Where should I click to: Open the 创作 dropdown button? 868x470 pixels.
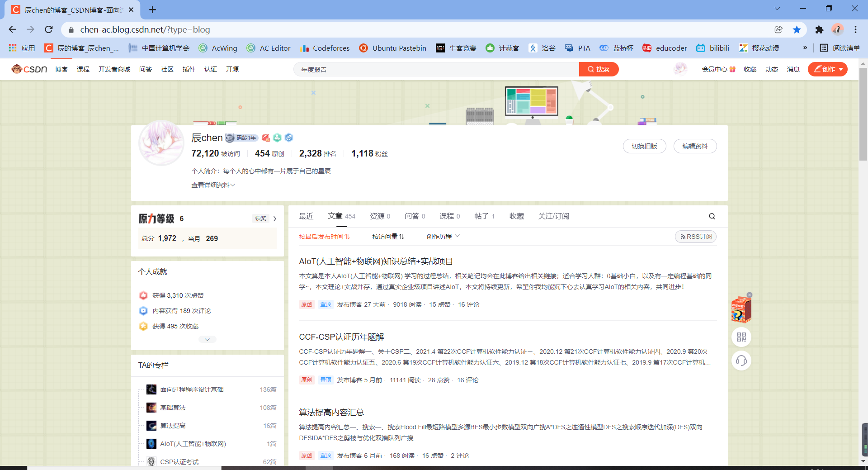pos(828,69)
